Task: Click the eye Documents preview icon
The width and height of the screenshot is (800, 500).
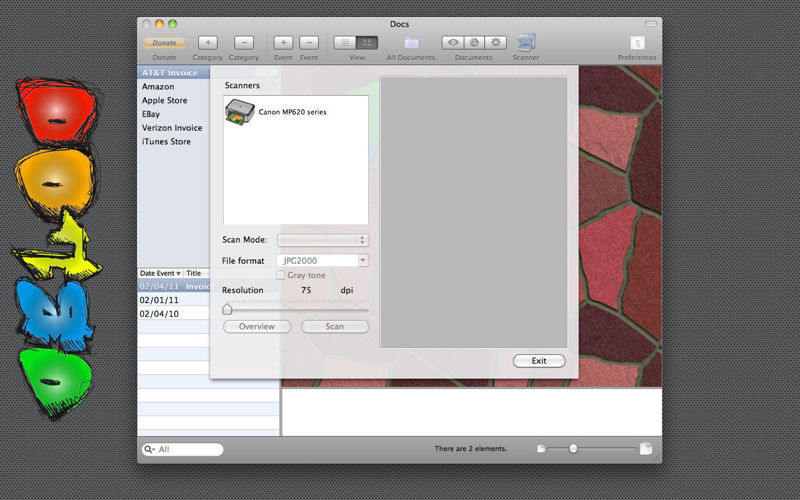Action: point(453,43)
